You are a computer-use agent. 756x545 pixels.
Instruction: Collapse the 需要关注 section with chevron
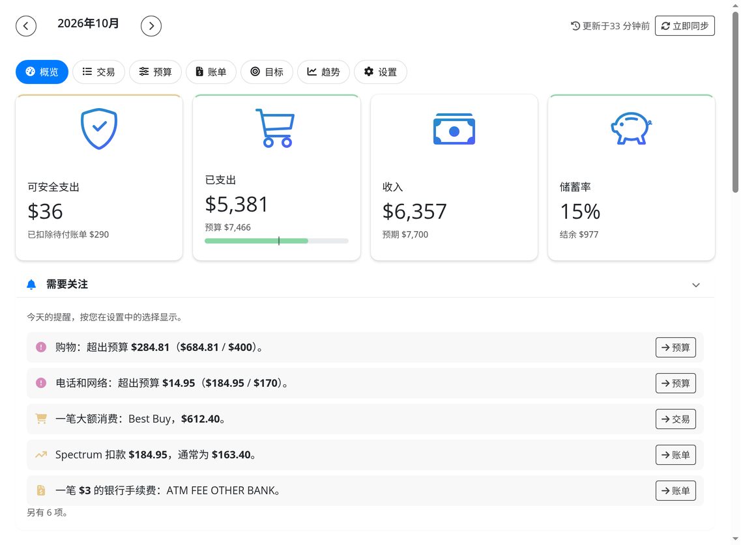pyautogui.click(x=696, y=285)
